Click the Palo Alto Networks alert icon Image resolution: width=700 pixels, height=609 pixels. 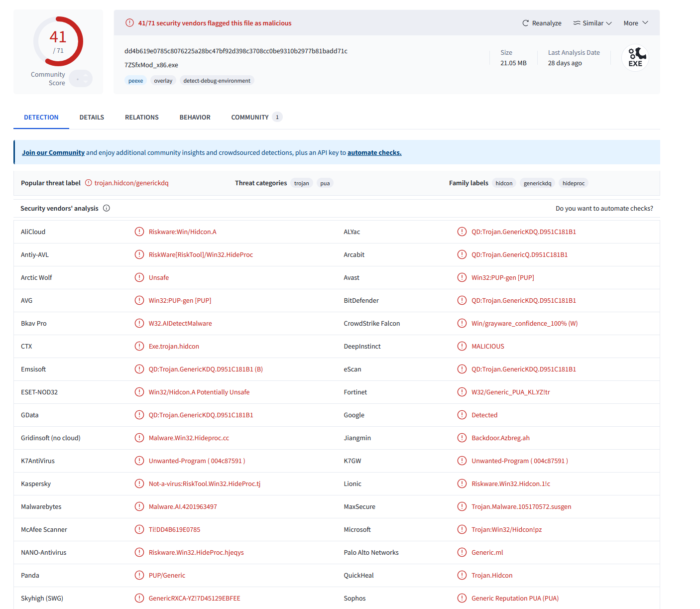(x=462, y=552)
